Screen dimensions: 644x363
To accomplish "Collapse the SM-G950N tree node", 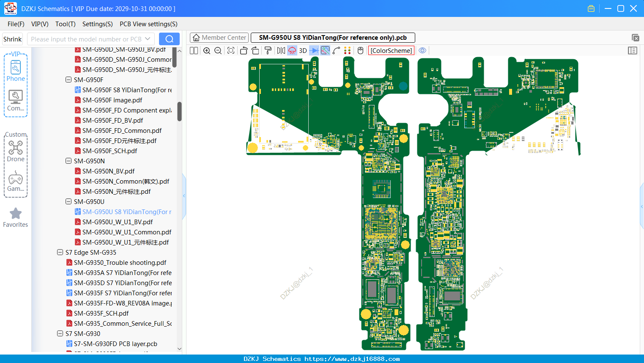I will 69,161.
